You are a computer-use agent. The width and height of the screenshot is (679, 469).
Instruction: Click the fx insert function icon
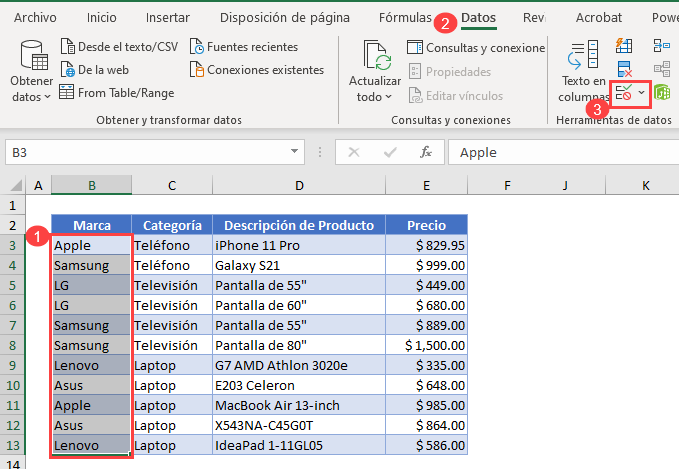pyautogui.click(x=426, y=152)
